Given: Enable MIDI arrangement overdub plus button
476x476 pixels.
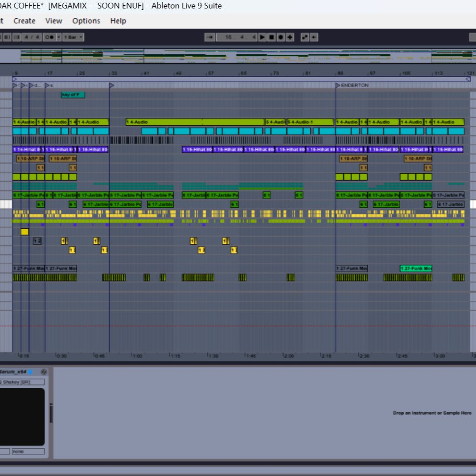Looking at the screenshot, I should 290,37.
